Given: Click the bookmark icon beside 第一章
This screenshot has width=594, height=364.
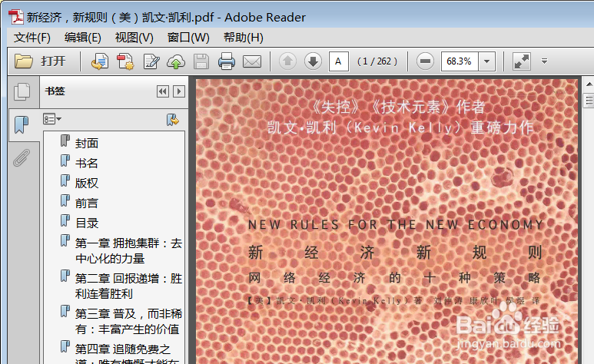Looking at the screenshot, I should coord(65,240).
